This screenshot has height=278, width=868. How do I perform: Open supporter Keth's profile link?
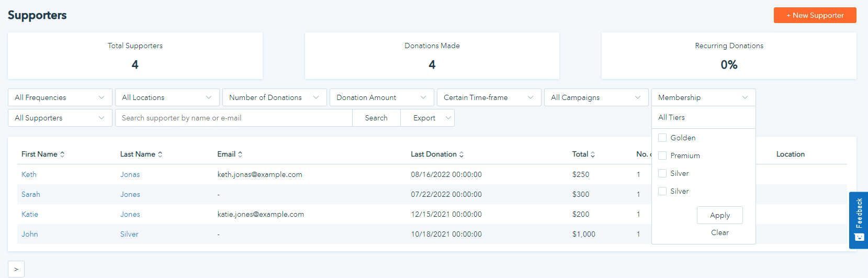[29, 174]
